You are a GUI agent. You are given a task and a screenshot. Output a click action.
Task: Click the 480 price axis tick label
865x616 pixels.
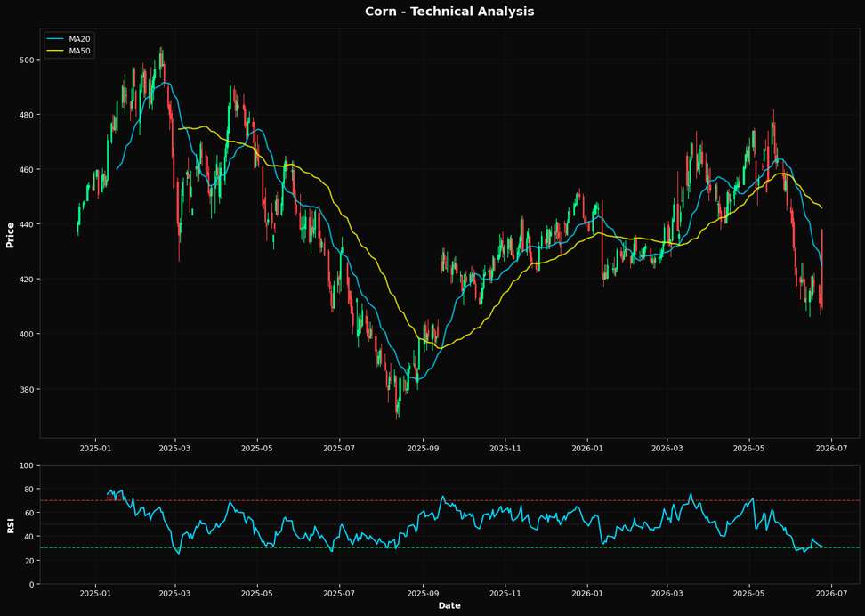point(27,115)
